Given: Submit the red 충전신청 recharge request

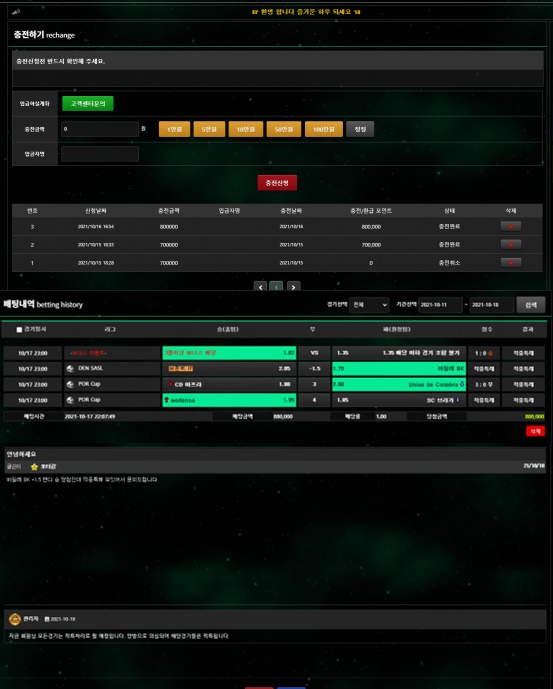Looking at the screenshot, I should pyautogui.click(x=277, y=183).
